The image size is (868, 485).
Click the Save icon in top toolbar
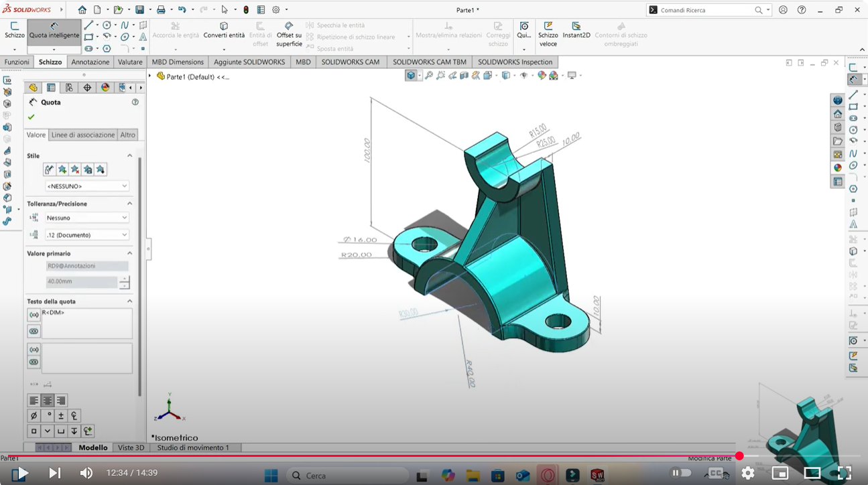tap(139, 10)
